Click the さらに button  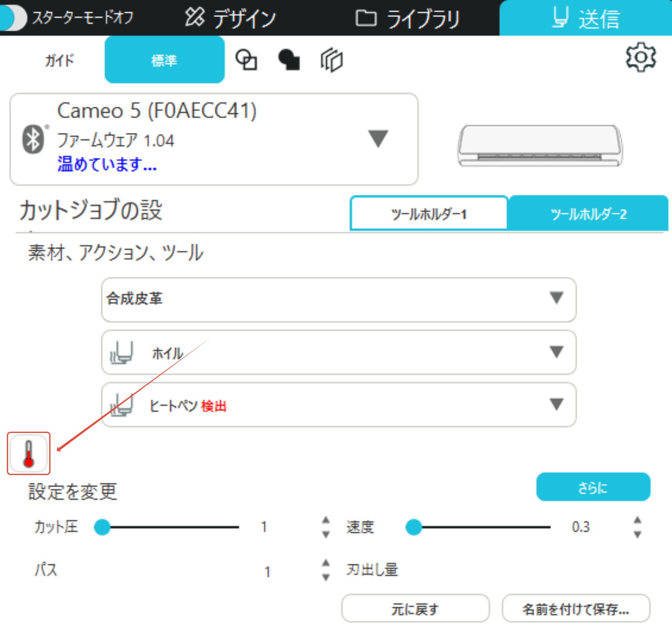coord(593,487)
